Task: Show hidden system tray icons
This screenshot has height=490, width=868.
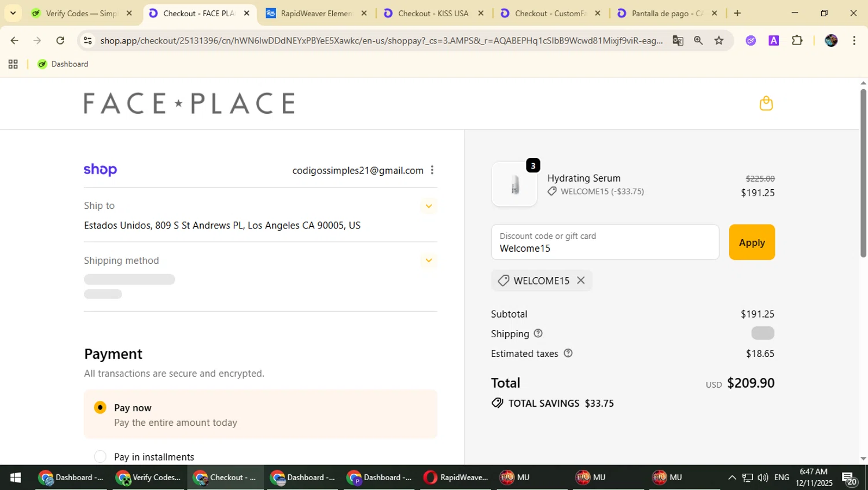Action: coord(732,477)
